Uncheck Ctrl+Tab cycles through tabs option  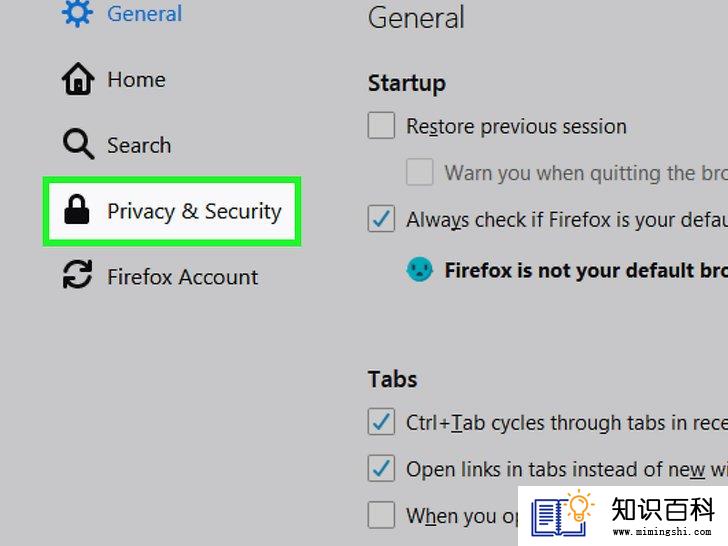[381, 422]
